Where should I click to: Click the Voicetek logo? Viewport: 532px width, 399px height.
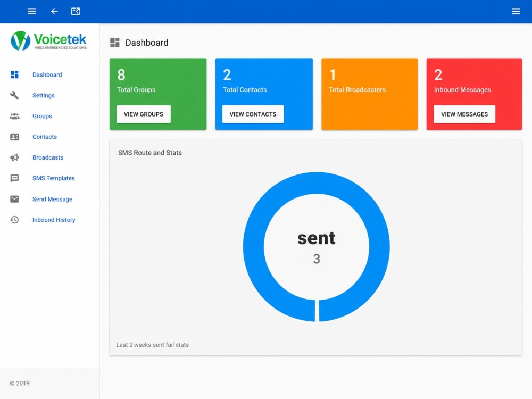click(48, 41)
